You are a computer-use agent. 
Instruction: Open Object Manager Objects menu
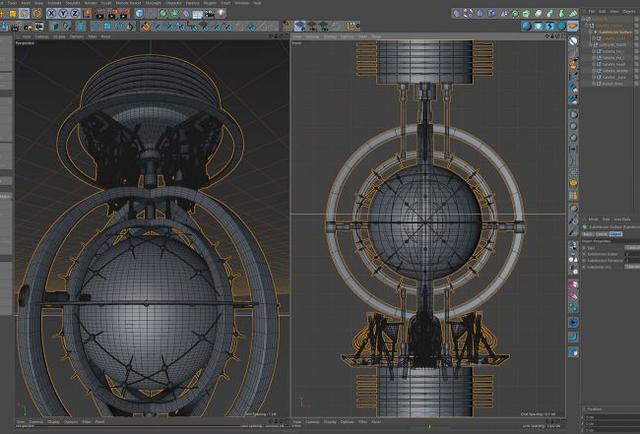pyautogui.click(x=628, y=12)
